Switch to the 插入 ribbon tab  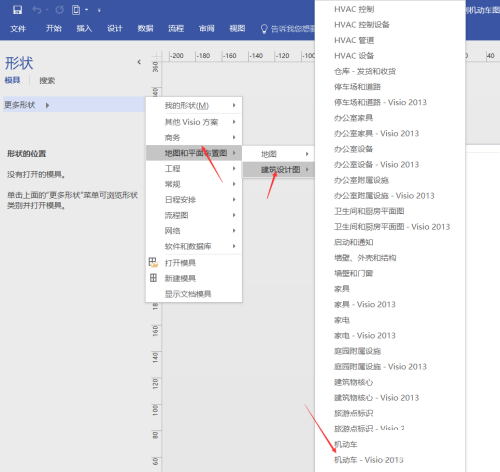(84, 29)
